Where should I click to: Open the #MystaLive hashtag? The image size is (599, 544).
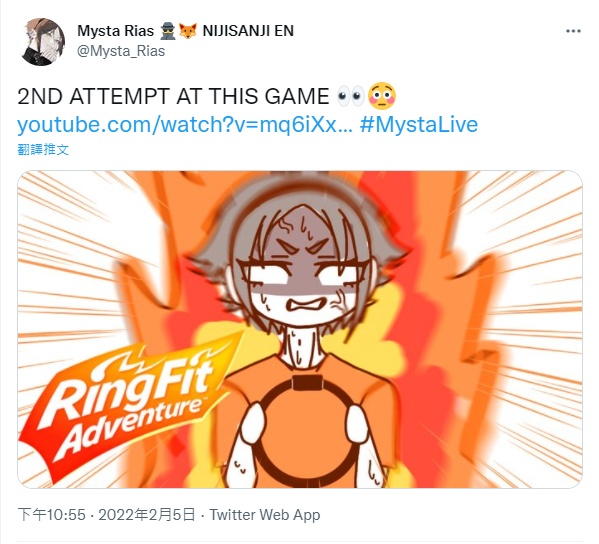(x=419, y=125)
